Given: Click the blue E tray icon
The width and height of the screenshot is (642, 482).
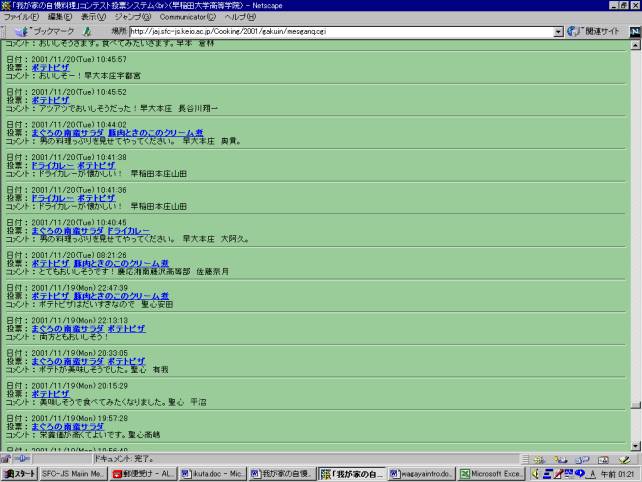Looking at the screenshot, I should coord(547,474).
